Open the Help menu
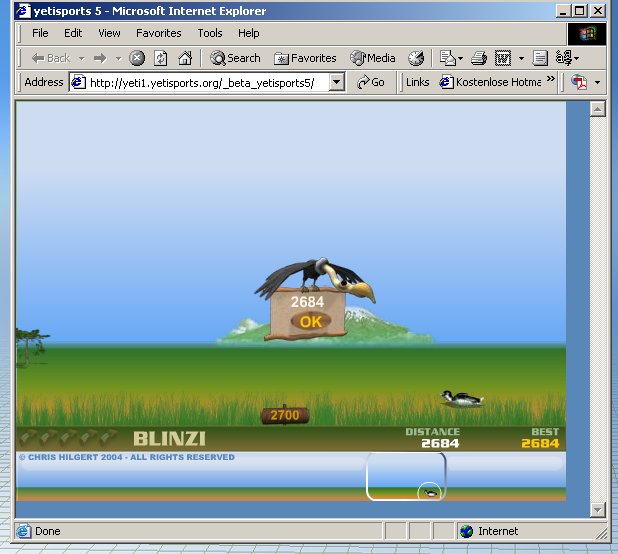 coord(248,33)
